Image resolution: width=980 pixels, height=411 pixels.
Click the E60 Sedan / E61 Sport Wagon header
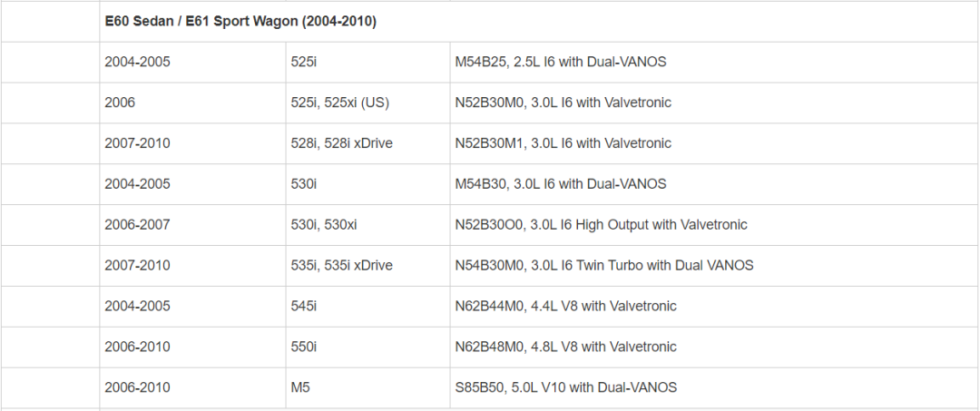pos(240,22)
